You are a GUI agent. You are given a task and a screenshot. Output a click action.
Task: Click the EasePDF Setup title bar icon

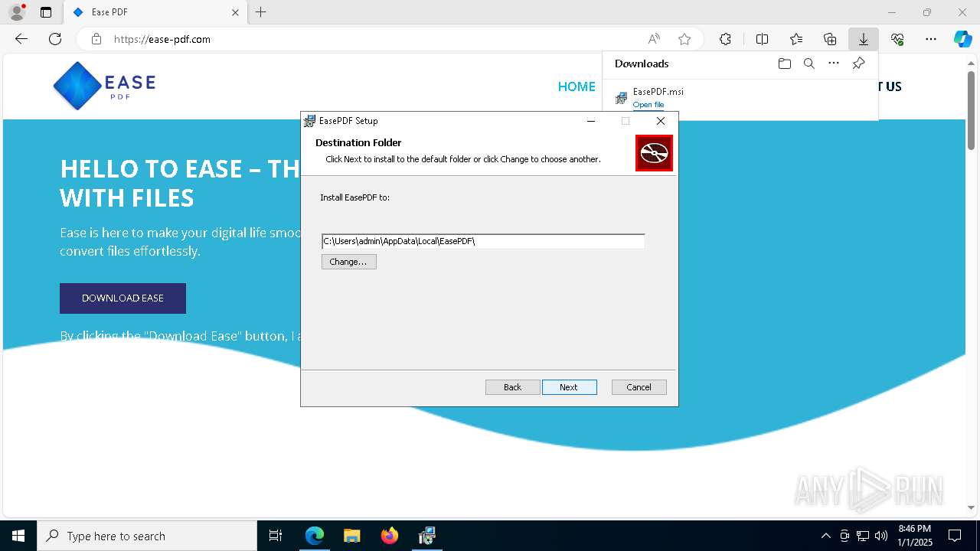click(x=309, y=121)
